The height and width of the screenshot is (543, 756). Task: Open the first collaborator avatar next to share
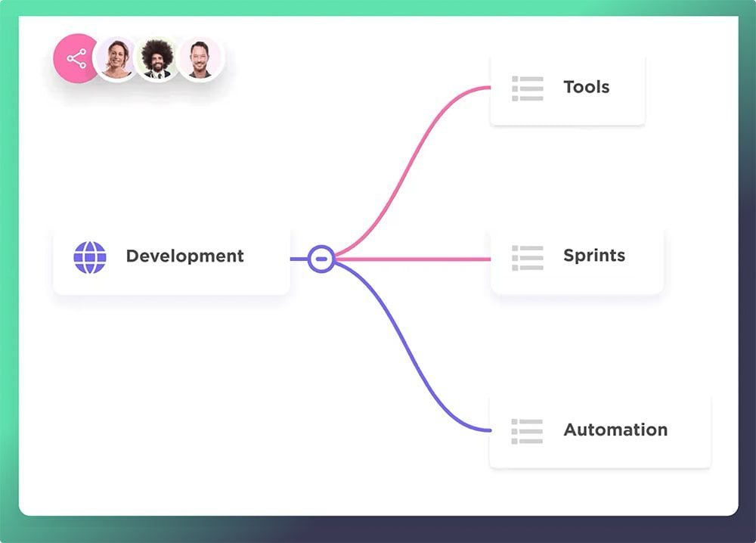pyautogui.click(x=116, y=59)
